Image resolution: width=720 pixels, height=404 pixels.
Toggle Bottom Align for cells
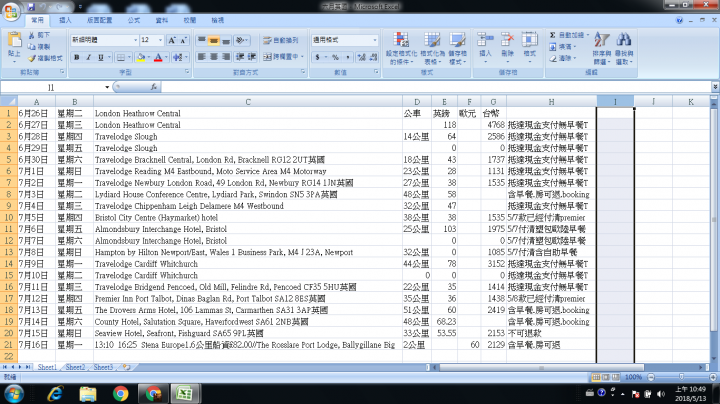point(225,40)
